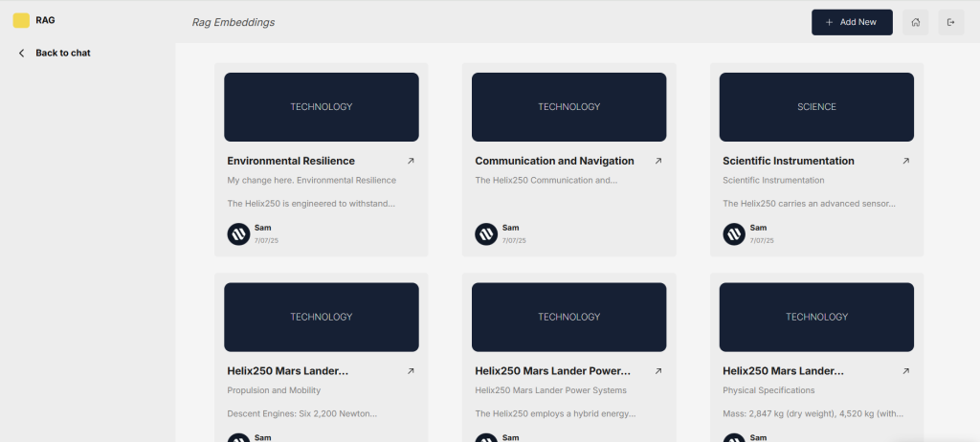Click the logout icon button
980x442 pixels.
point(951,23)
